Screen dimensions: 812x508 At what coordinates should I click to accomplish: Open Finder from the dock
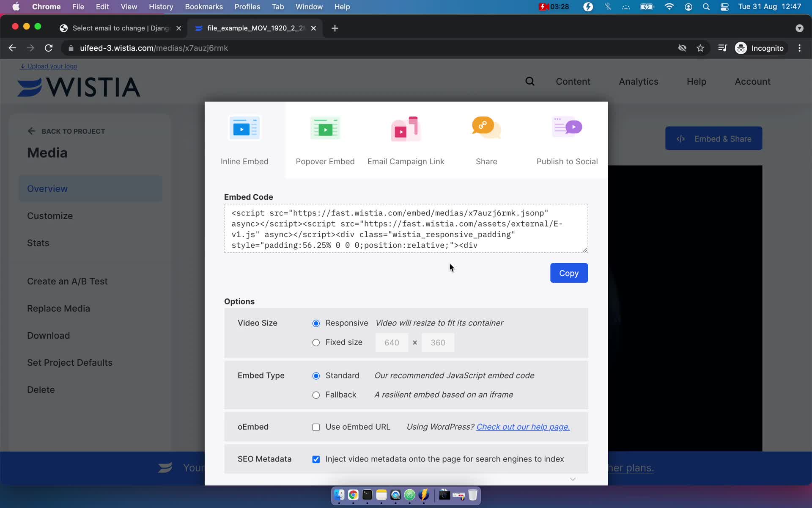[339, 494]
